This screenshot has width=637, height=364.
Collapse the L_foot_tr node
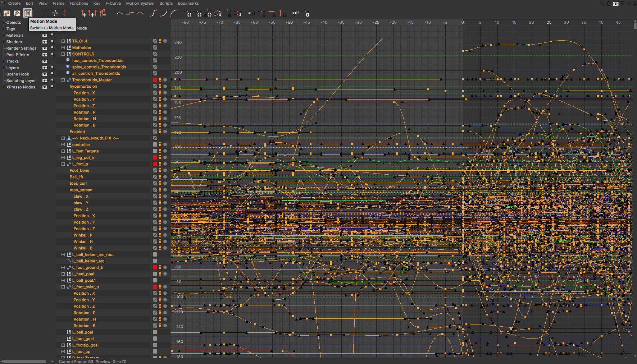click(x=63, y=164)
